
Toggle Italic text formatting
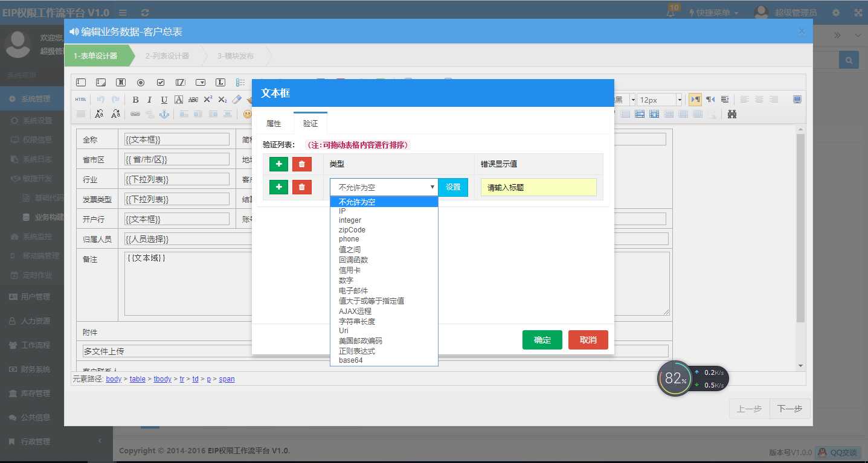(x=149, y=100)
